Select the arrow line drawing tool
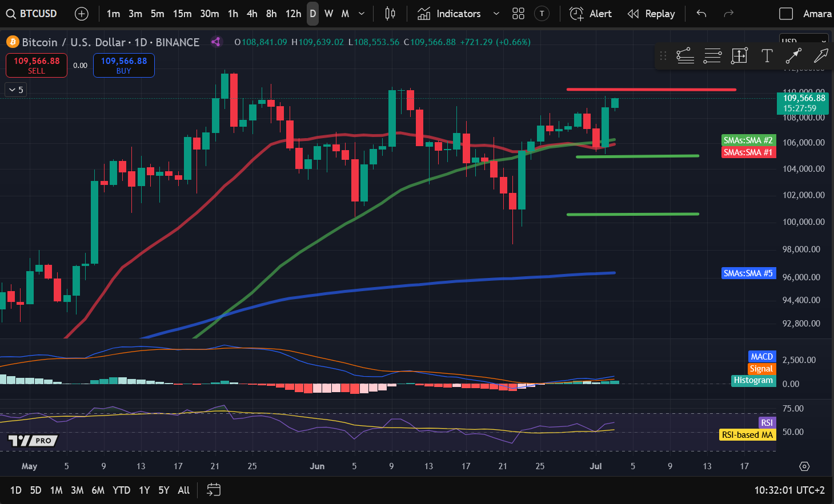The height and width of the screenshot is (504, 834). (793, 56)
